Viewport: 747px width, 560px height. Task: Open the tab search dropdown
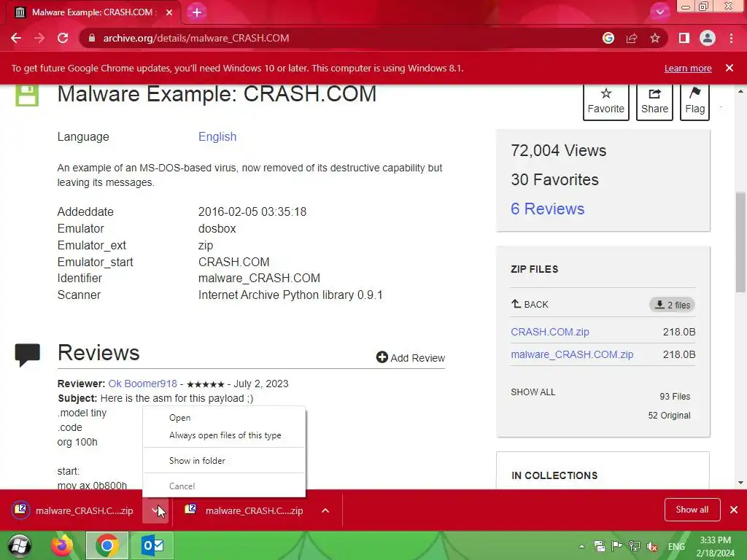[x=659, y=12]
